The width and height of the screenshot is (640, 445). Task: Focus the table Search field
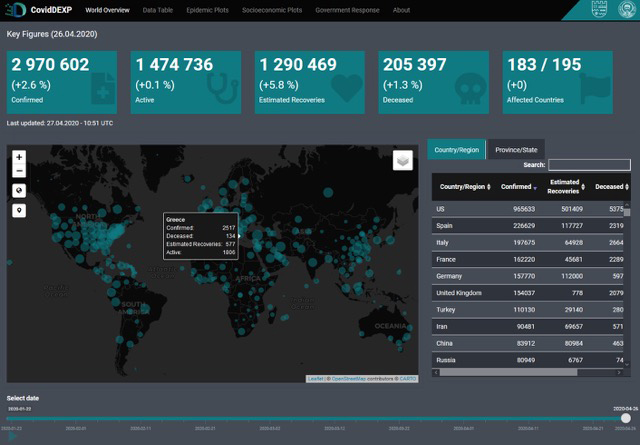[x=589, y=165]
